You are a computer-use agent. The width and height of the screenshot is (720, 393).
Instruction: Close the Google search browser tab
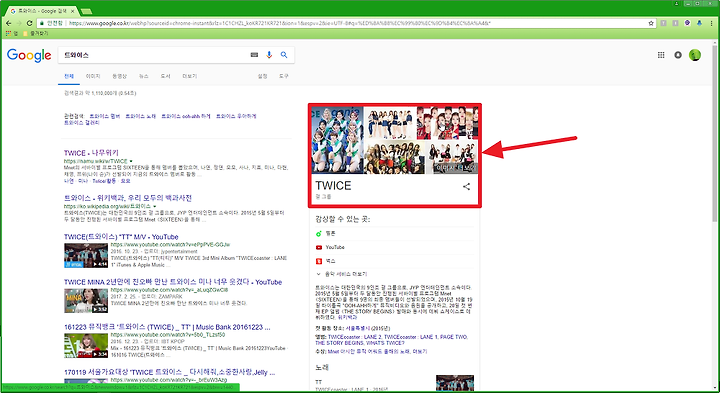point(72,11)
